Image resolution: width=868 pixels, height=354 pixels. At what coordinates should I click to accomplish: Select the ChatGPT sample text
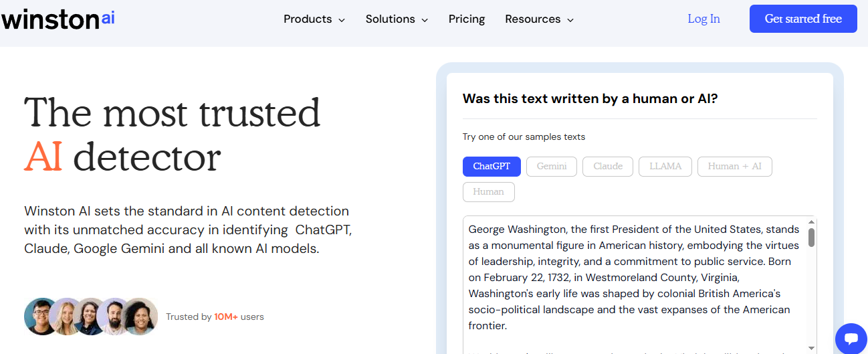click(492, 167)
